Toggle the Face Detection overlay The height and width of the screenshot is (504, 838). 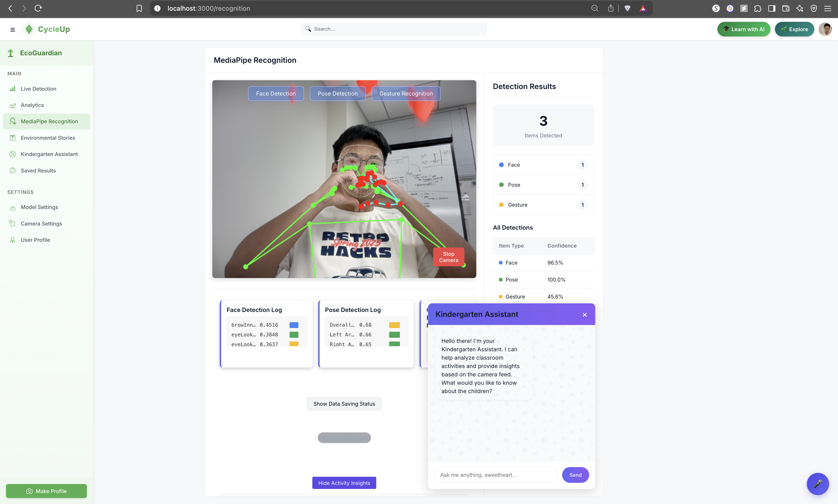coord(276,94)
